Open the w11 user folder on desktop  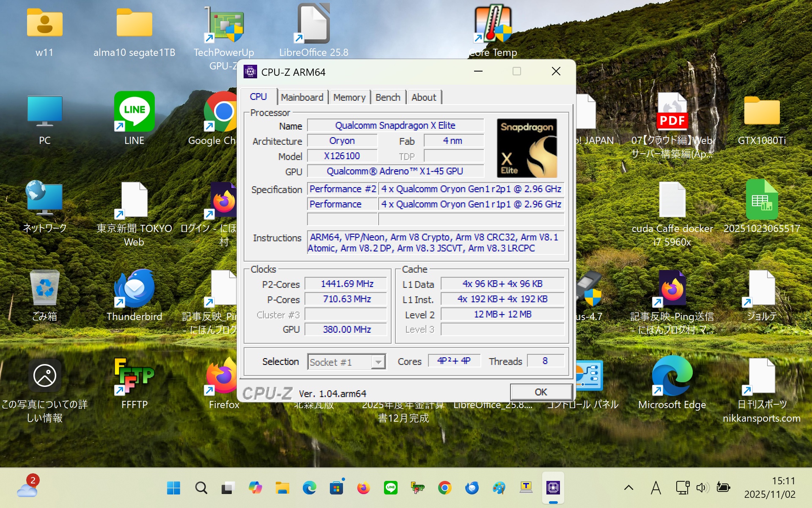pyautogui.click(x=44, y=33)
